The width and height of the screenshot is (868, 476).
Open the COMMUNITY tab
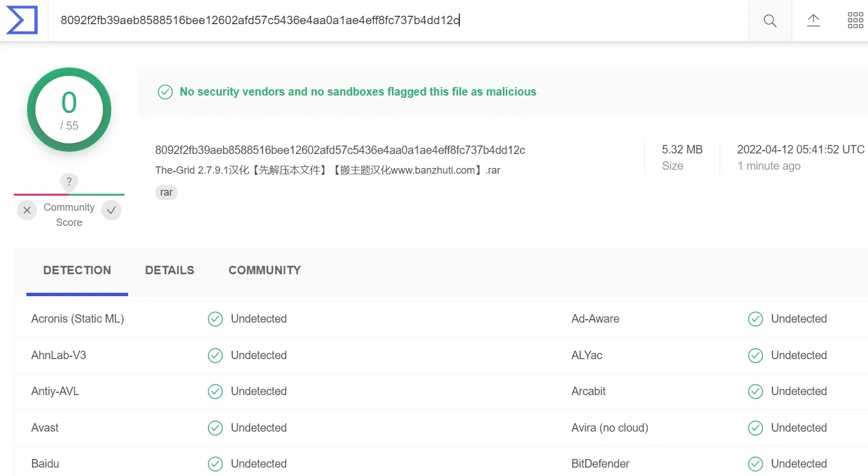[x=264, y=270]
